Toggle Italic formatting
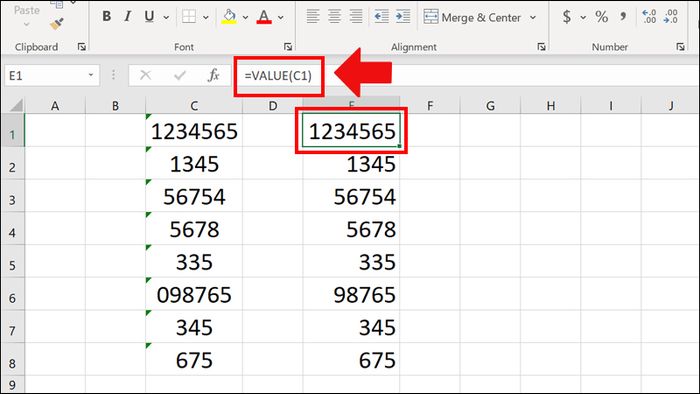 128,17
